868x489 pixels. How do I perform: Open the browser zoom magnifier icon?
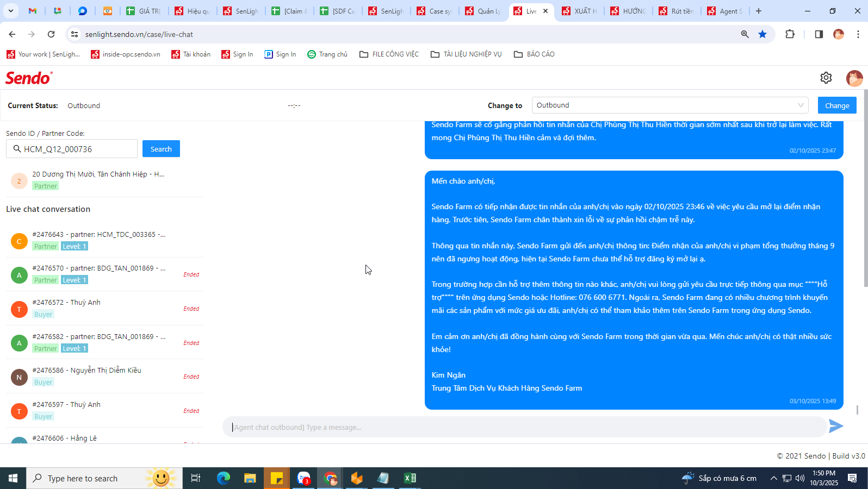tap(745, 34)
